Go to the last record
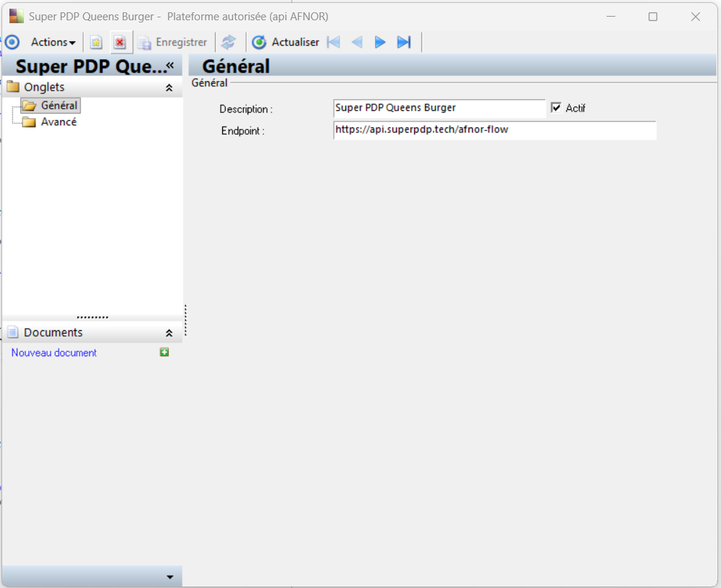721x588 pixels. [x=404, y=42]
